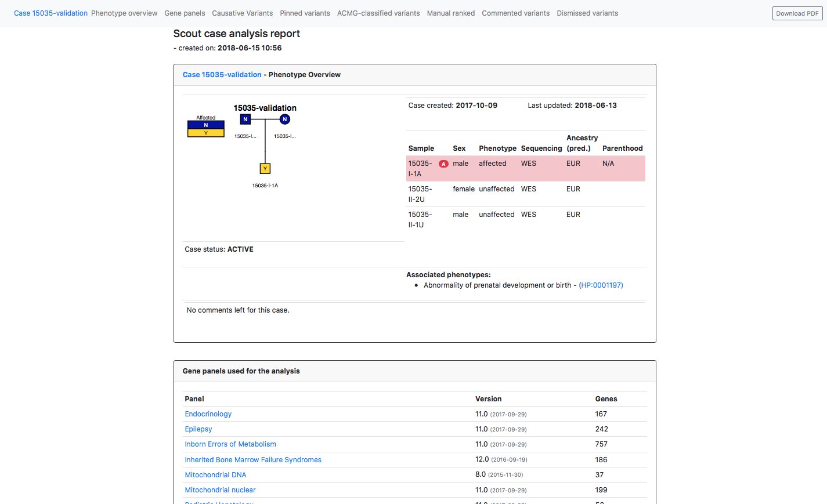Click 'Genes' column header in panels table
Screen dimensions: 827x504
tap(606, 399)
